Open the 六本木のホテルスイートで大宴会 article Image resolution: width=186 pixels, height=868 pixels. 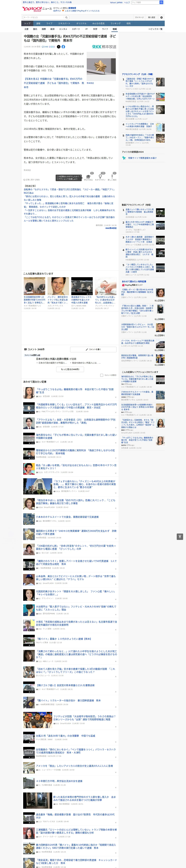tap(67, 517)
